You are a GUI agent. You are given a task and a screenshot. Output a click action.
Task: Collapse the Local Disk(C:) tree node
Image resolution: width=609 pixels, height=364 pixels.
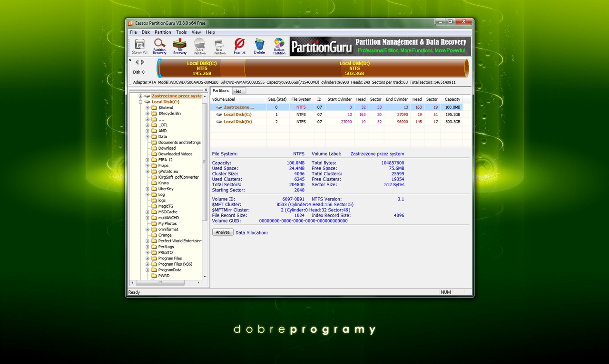point(141,102)
